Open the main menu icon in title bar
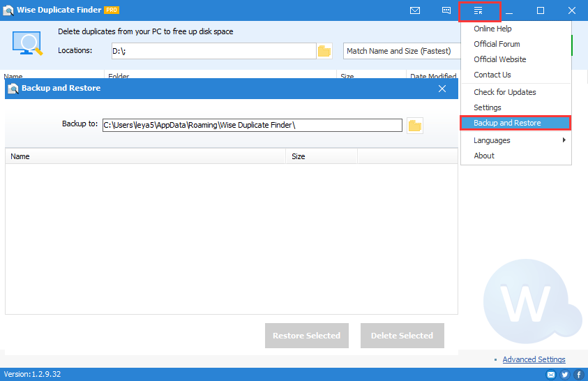588x381 pixels. click(x=478, y=10)
